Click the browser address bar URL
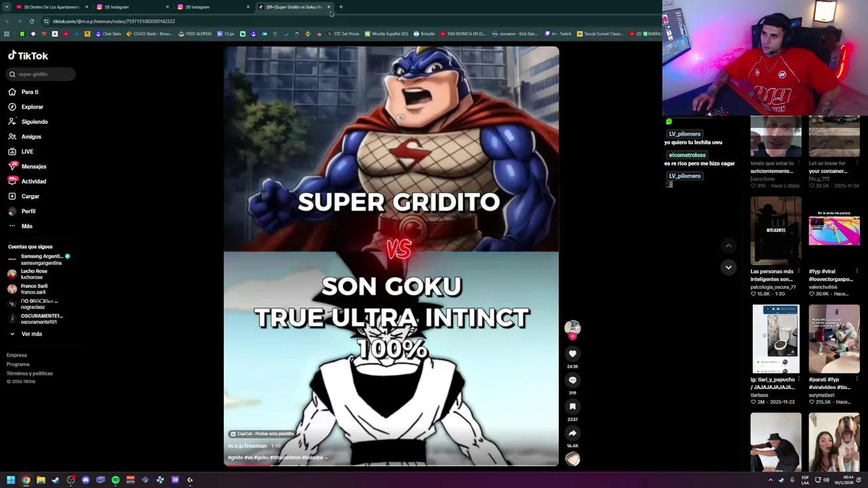Screen dimensions: 868x488 click(x=114, y=21)
